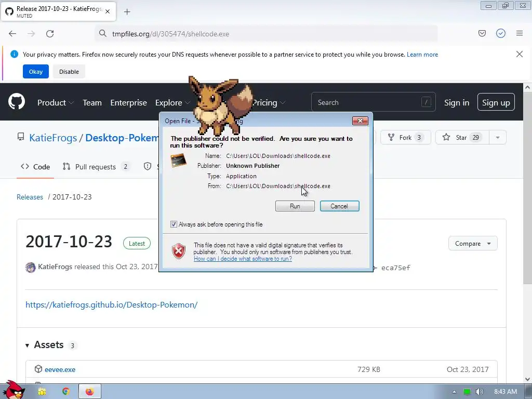Click the shield Security tab icon

(147, 166)
